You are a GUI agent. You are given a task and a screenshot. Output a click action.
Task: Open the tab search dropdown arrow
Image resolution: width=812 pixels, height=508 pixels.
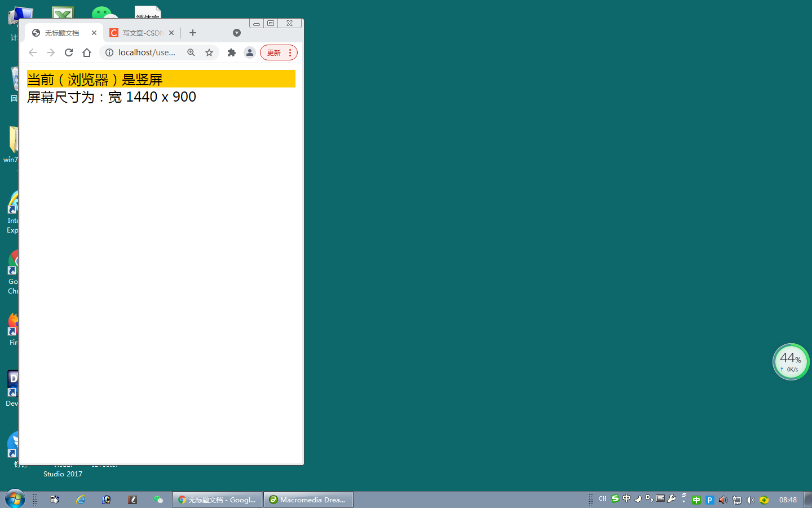point(237,32)
